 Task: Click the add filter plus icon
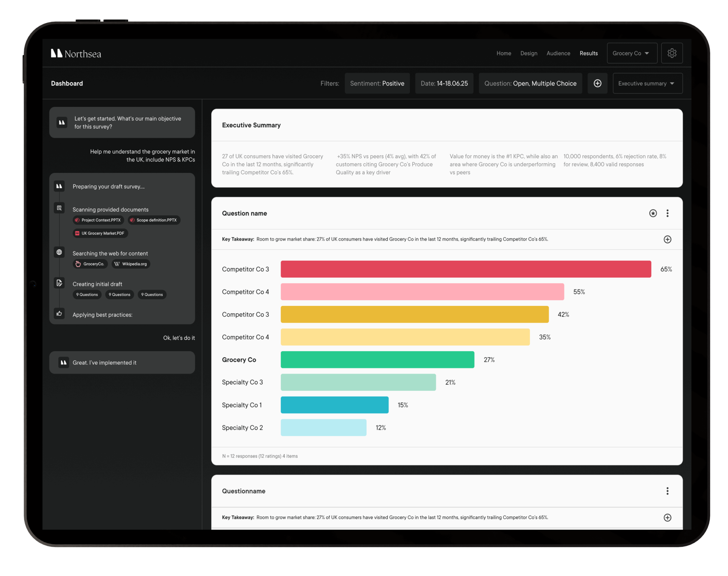click(x=597, y=83)
